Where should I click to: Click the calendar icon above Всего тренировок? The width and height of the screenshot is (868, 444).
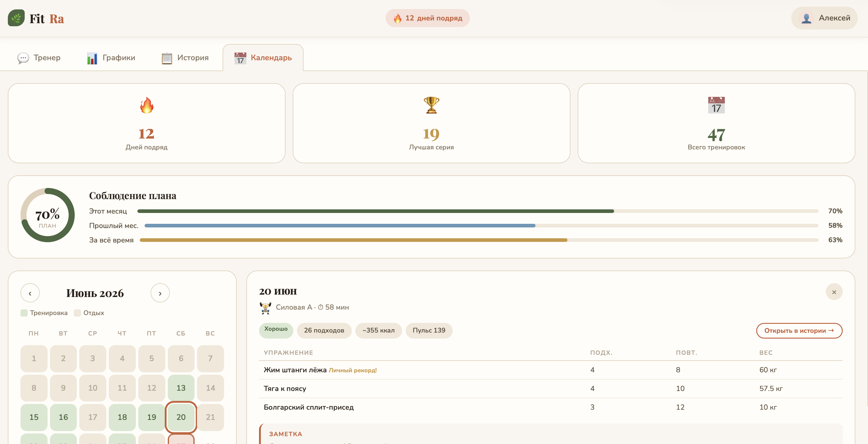(x=717, y=105)
